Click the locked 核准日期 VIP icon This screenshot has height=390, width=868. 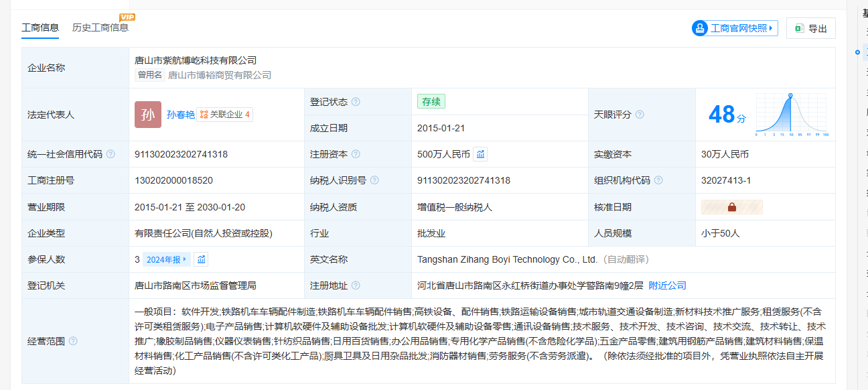[x=731, y=207]
